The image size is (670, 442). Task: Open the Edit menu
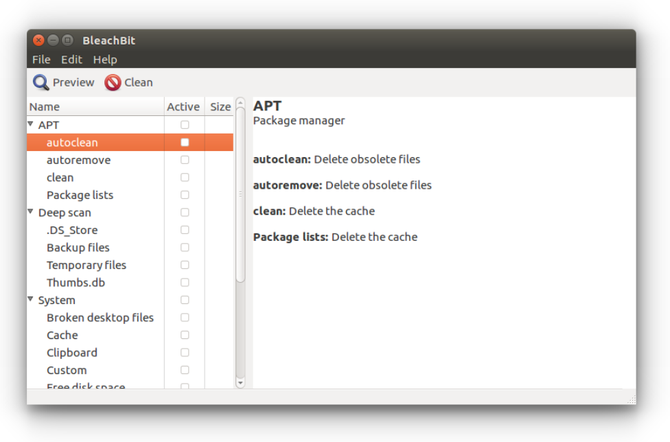point(71,60)
